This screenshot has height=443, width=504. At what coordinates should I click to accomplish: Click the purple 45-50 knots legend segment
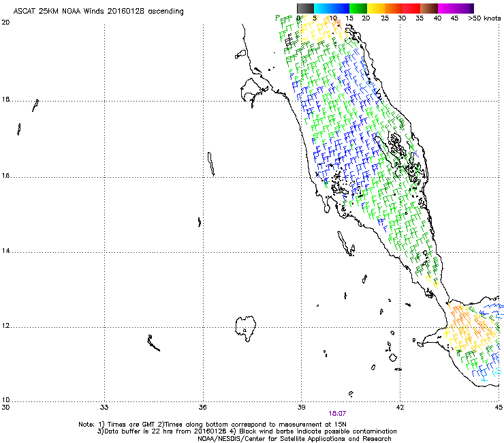[464, 8]
